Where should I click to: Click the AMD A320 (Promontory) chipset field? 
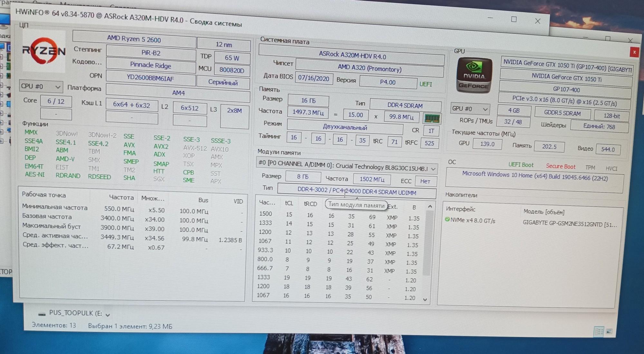pos(370,68)
